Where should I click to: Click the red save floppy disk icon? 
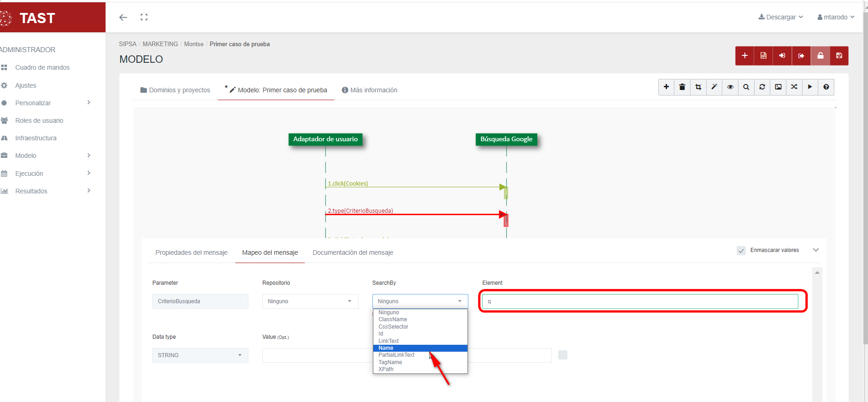[x=839, y=56]
